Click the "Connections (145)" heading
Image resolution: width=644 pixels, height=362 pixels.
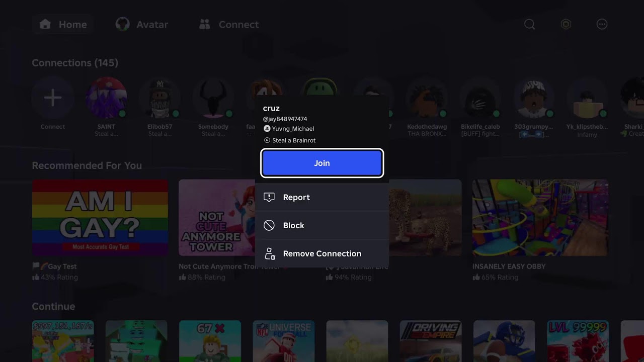[x=75, y=63]
